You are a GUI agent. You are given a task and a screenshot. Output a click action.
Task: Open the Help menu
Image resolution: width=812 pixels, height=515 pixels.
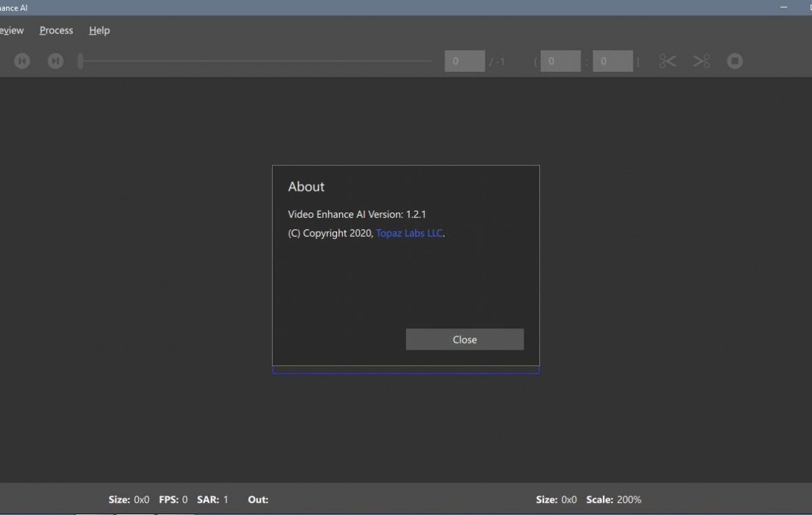tap(99, 30)
